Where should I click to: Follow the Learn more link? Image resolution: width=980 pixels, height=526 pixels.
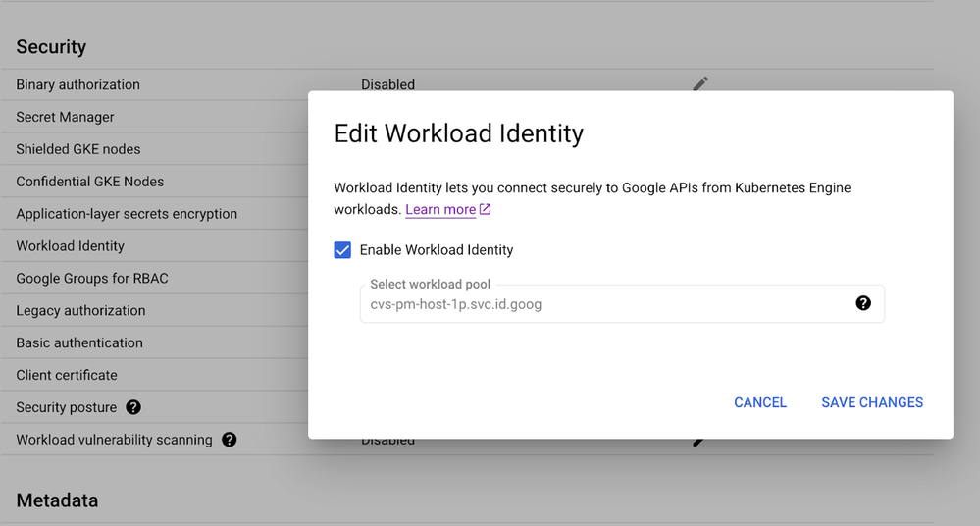point(440,209)
